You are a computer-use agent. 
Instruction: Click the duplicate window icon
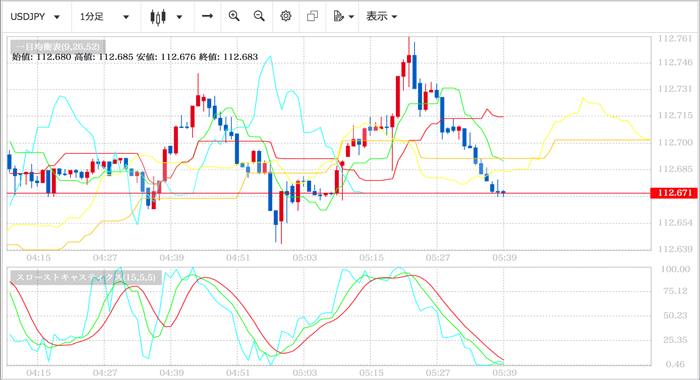(312, 17)
